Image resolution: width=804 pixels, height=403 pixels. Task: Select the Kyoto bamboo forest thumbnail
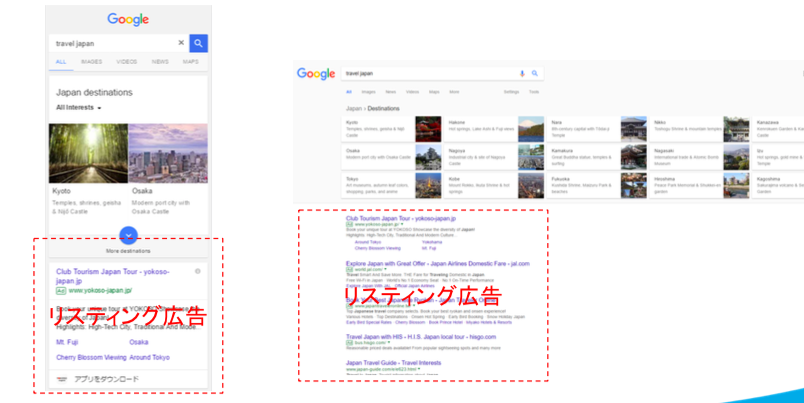pyautogui.click(x=88, y=153)
